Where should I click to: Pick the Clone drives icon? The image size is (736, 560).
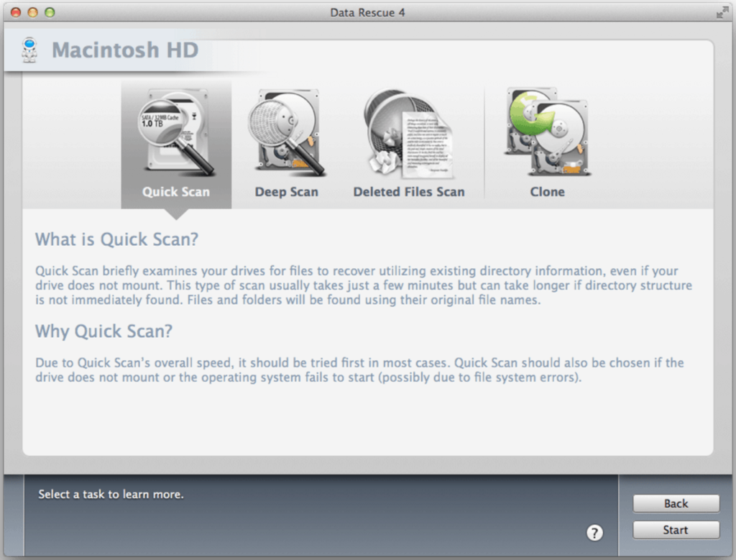pos(547,132)
